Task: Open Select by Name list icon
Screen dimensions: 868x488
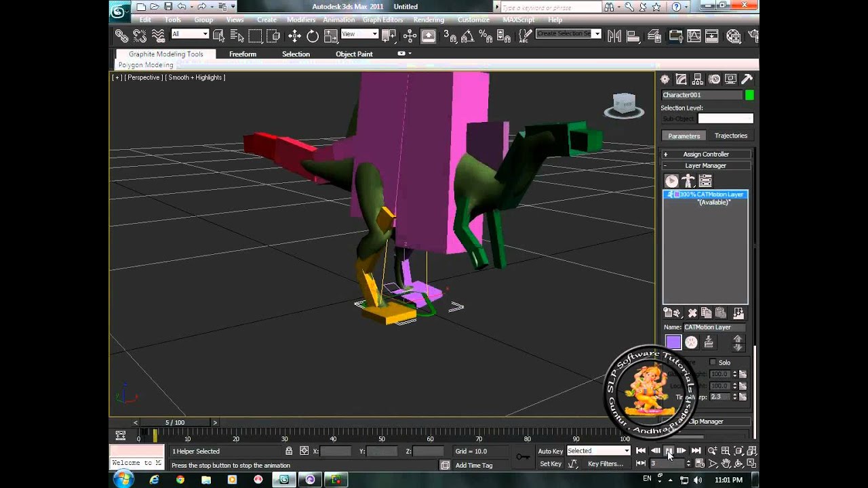Action: click(237, 36)
